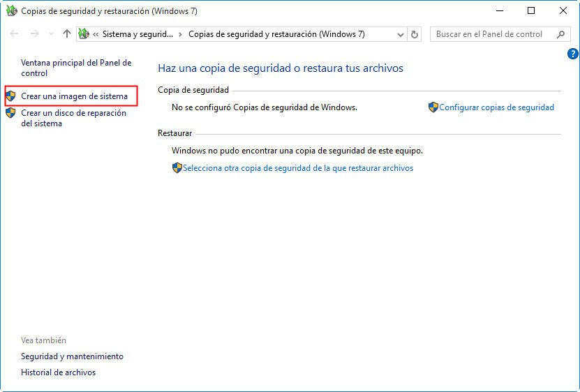Image resolution: width=580 pixels, height=392 pixels.
Task: Open 'Seguridad y mantenimiento' link
Action: (x=72, y=356)
